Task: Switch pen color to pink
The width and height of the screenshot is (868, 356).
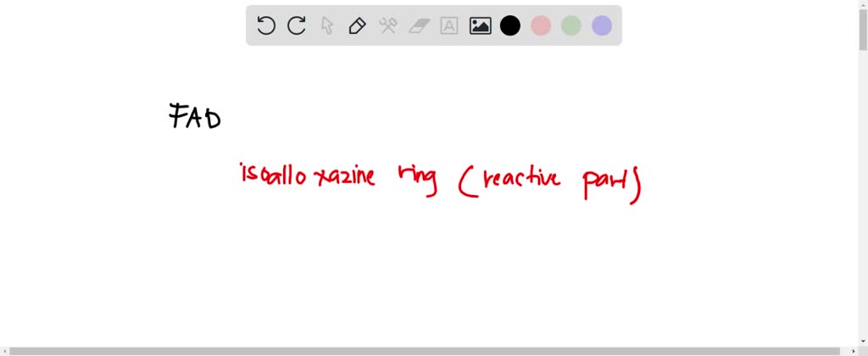Action: [x=541, y=25]
